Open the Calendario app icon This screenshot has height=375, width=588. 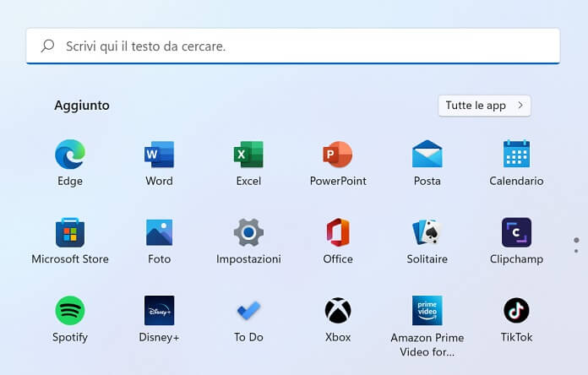[x=516, y=154]
